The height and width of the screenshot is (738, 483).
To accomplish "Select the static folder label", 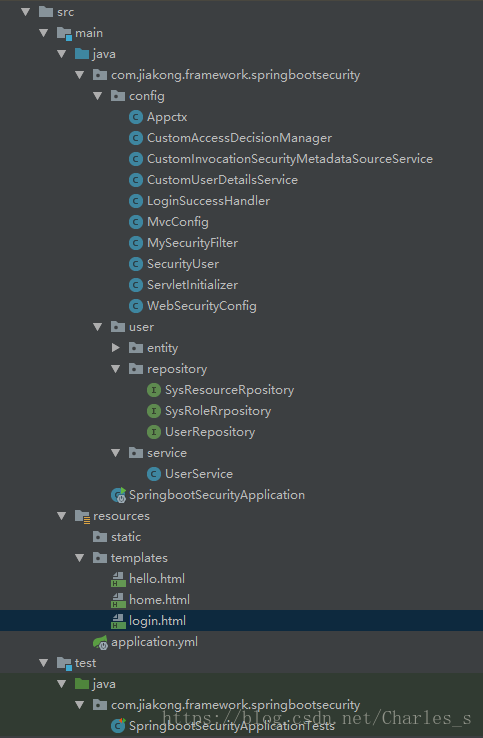I will pyautogui.click(x=126, y=537).
